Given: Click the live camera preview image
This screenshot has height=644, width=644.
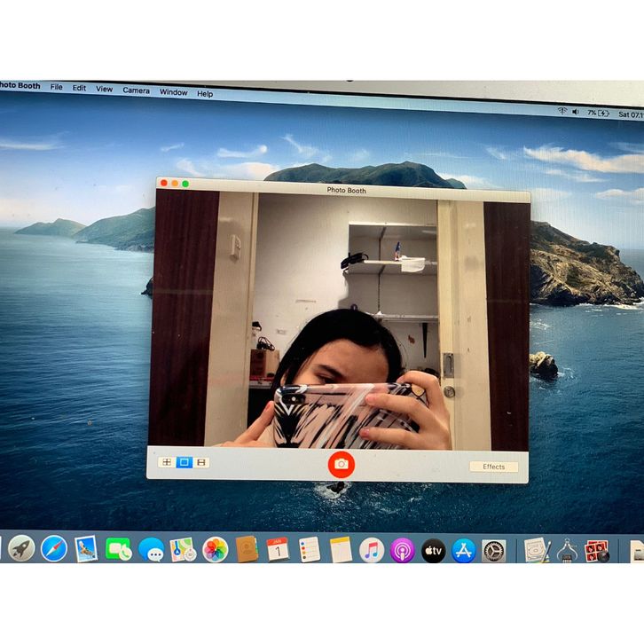Looking at the screenshot, I should pyautogui.click(x=342, y=319).
